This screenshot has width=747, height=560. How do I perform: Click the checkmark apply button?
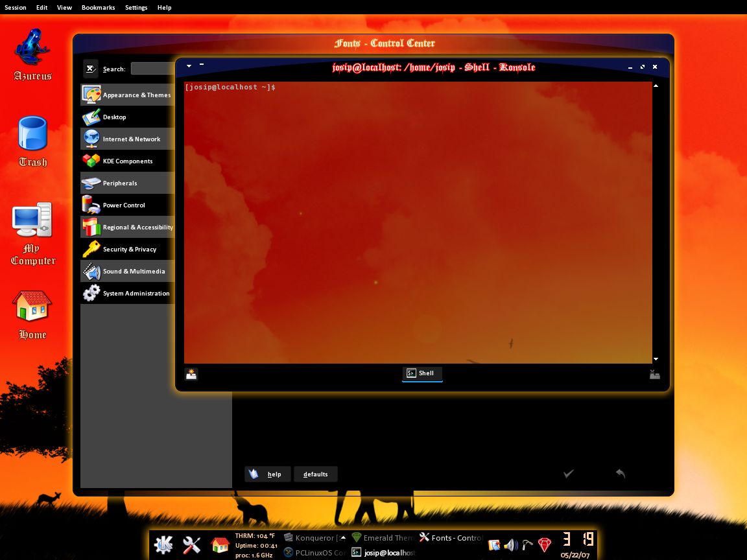(x=568, y=473)
